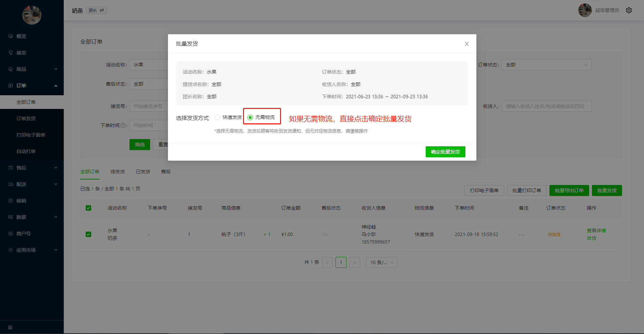Expand the 应用市场 sidebar submenu

[x=56, y=250]
